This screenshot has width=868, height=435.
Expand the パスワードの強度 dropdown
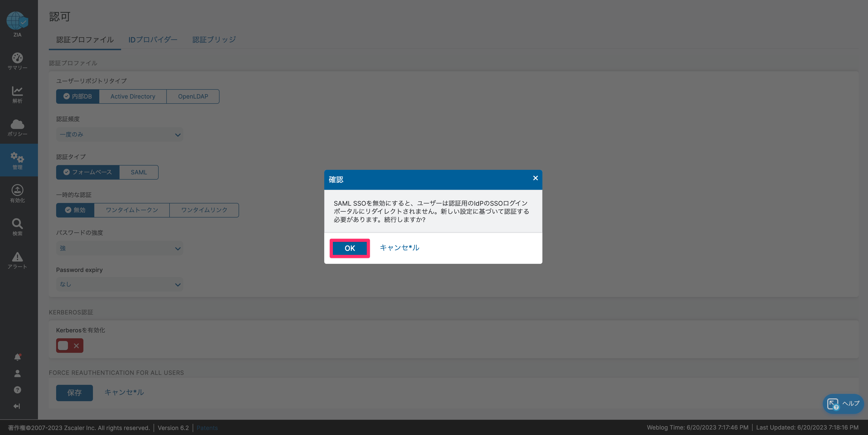tap(120, 248)
